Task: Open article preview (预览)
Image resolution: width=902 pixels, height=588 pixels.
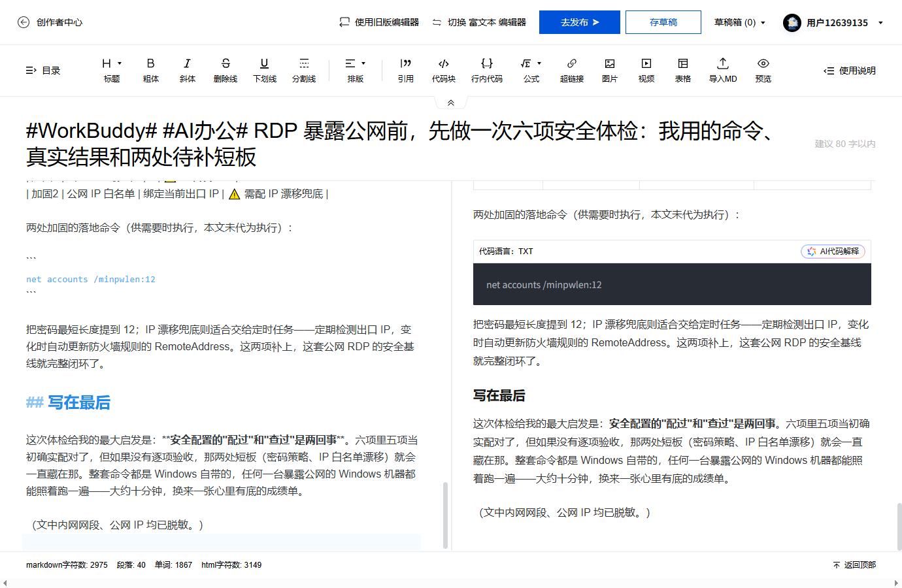Action: tap(763, 70)
